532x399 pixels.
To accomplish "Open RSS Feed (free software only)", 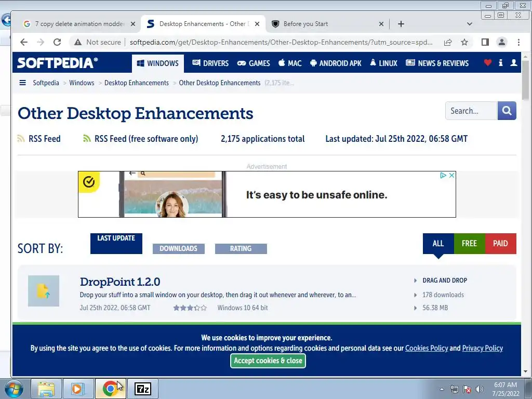I will pos(140,139).
